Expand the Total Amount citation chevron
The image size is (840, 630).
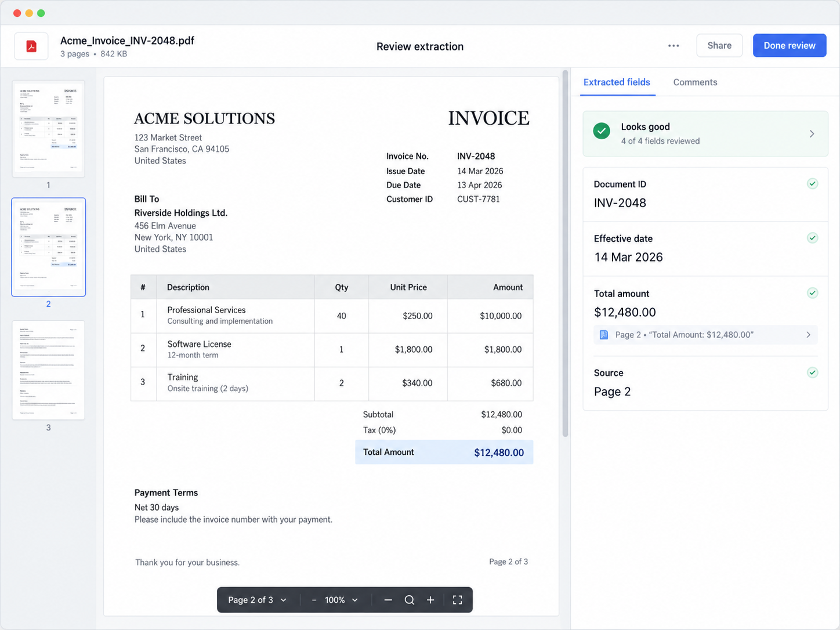coord(808,335)
